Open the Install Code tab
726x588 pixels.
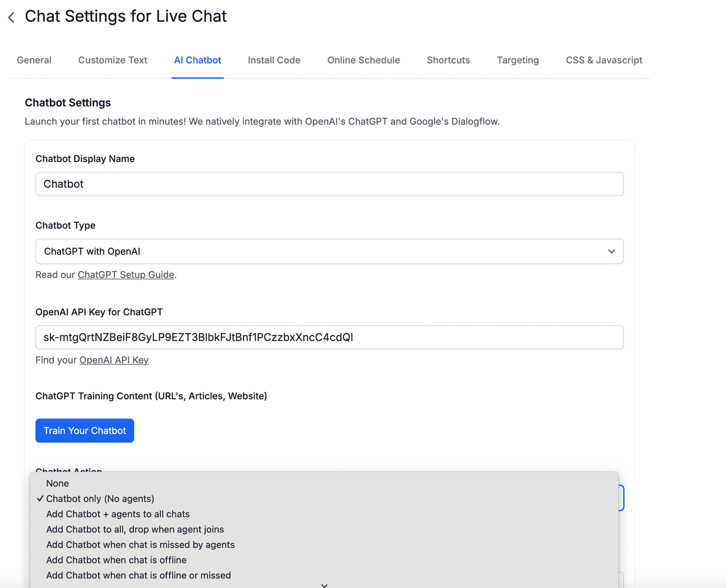point(274,60)
